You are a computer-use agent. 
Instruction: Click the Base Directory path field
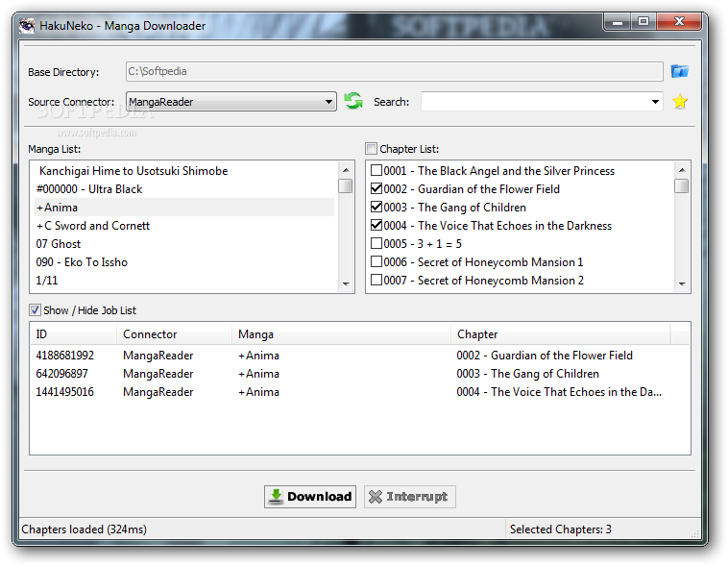(x=394, y=71)
